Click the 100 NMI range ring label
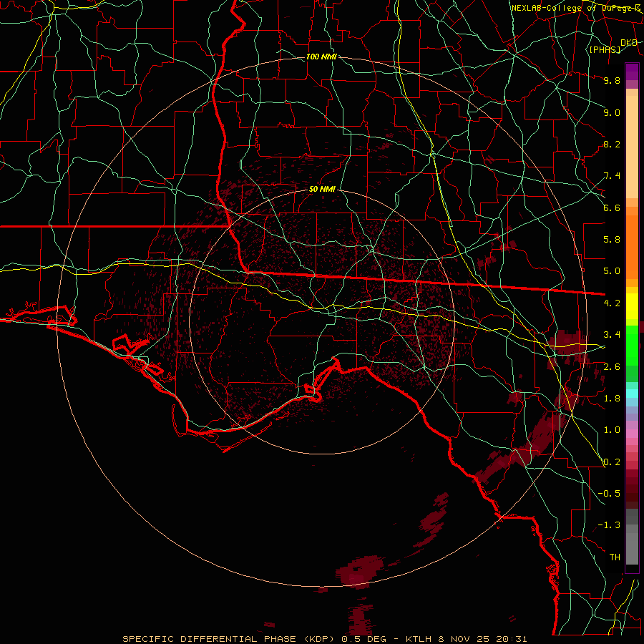 (321, 57)
